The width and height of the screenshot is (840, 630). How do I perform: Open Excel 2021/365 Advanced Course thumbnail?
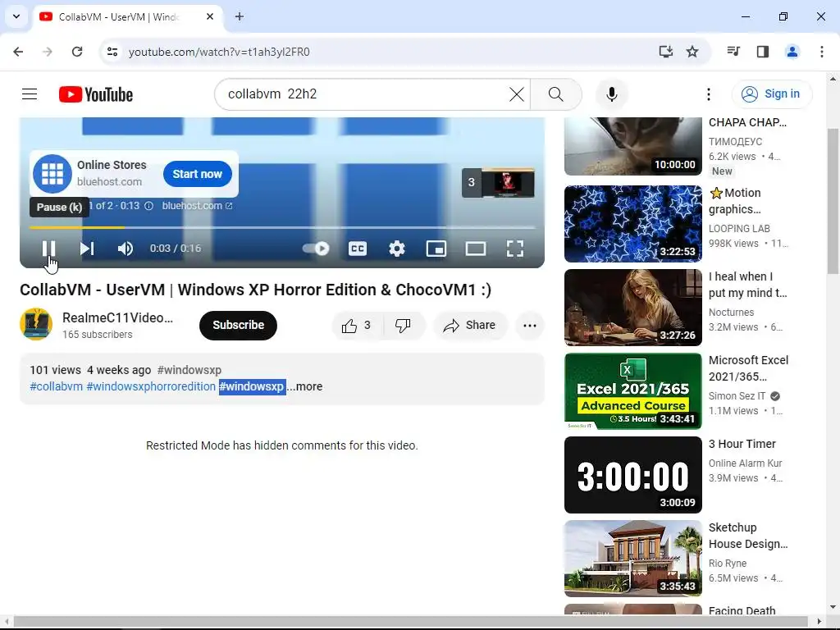632,391
